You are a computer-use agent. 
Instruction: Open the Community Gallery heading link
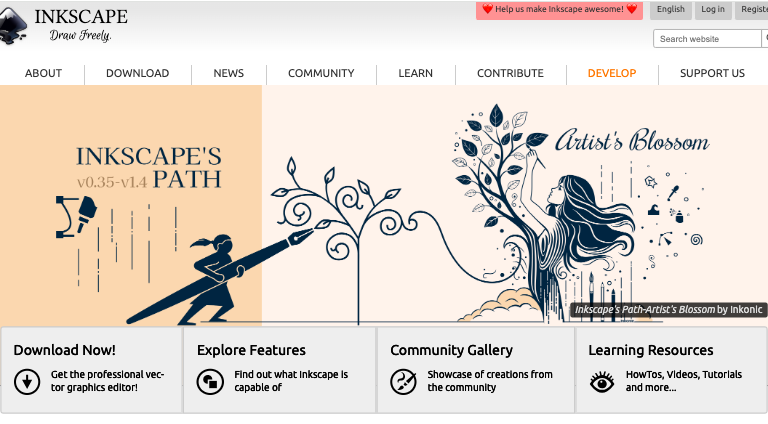pyautogui.click(x=451, y=350)
